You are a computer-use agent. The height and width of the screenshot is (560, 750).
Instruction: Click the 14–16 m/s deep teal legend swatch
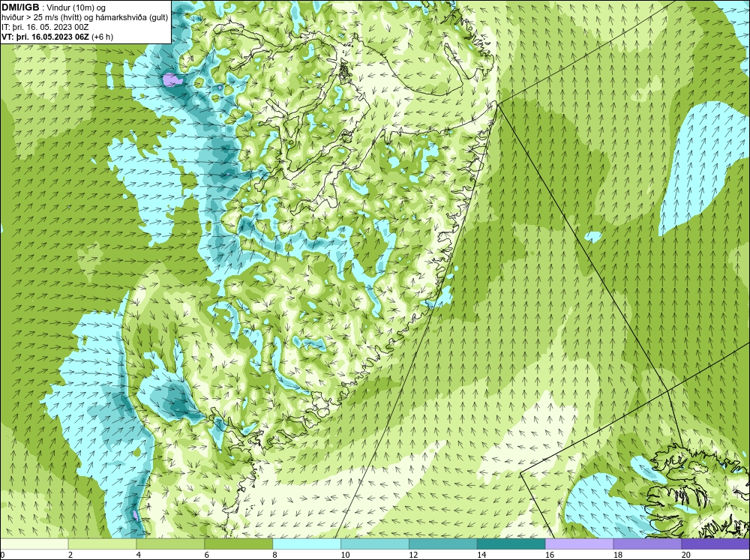[x=511, y=544]
